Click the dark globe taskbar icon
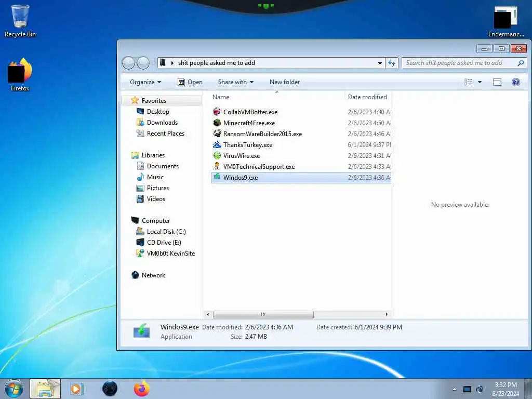Screen dimensions: 532x399 point(110,389)
